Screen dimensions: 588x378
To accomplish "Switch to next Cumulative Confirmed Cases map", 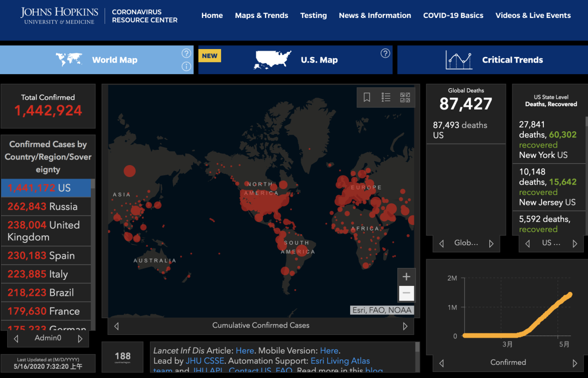I will pos(405,326).
